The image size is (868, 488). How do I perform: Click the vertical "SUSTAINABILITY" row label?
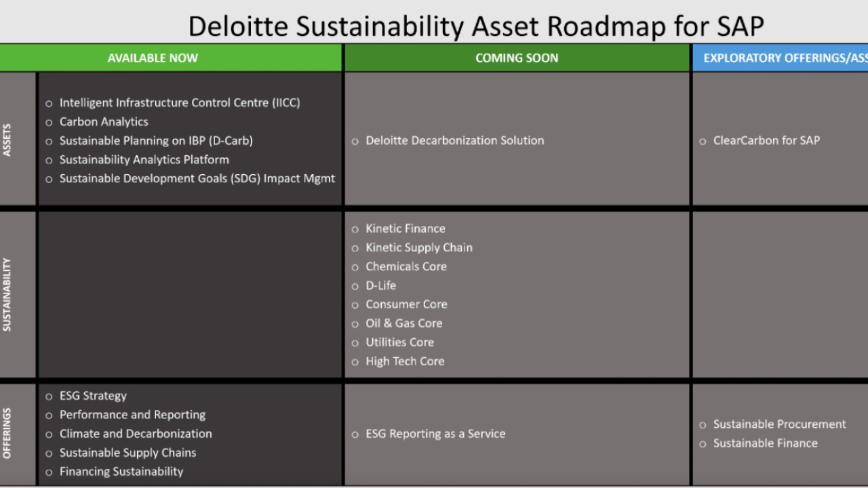(x=7, y=294)
